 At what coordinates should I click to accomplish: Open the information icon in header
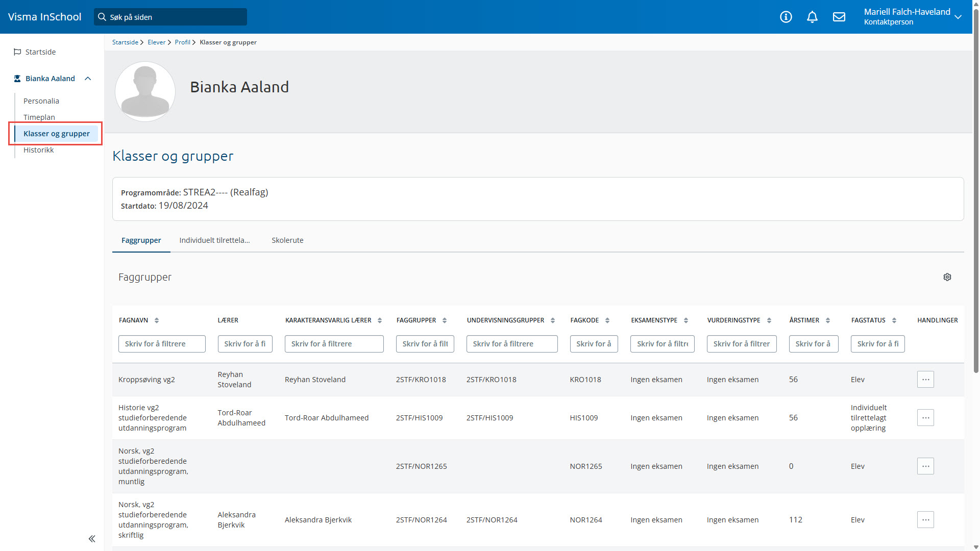(x=786, y=17)
